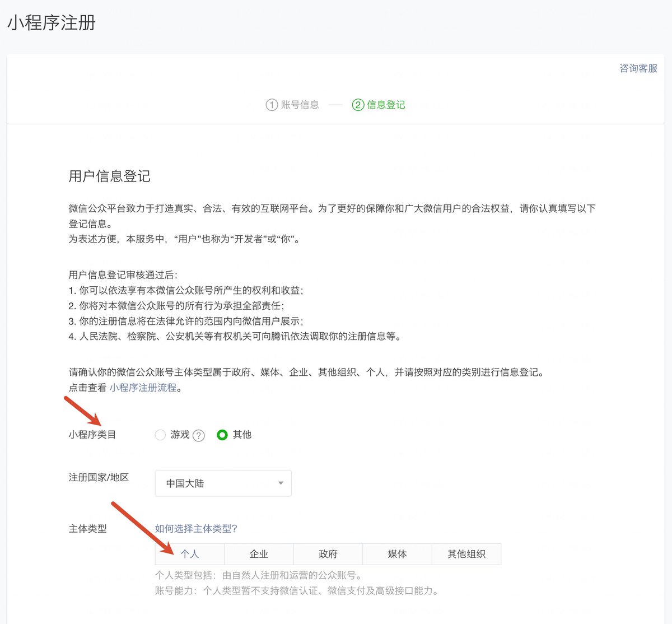This screenshot has height=624, width=672.
Task: Click the 注册国家/地区 field label
Action: (x=99, y=477)
